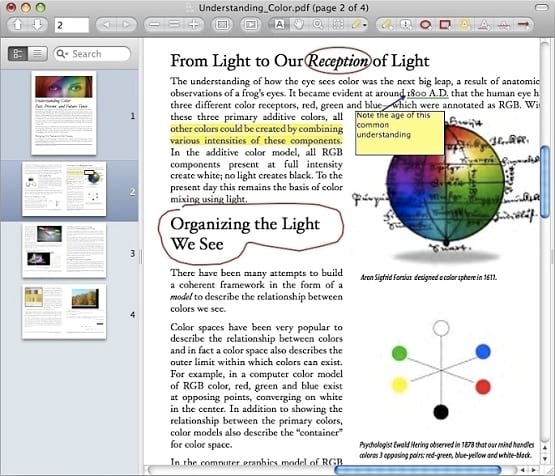Screen dimensions: 555x476
Task: Click the horizontal scrollbar right arrow
Action: 533,470
